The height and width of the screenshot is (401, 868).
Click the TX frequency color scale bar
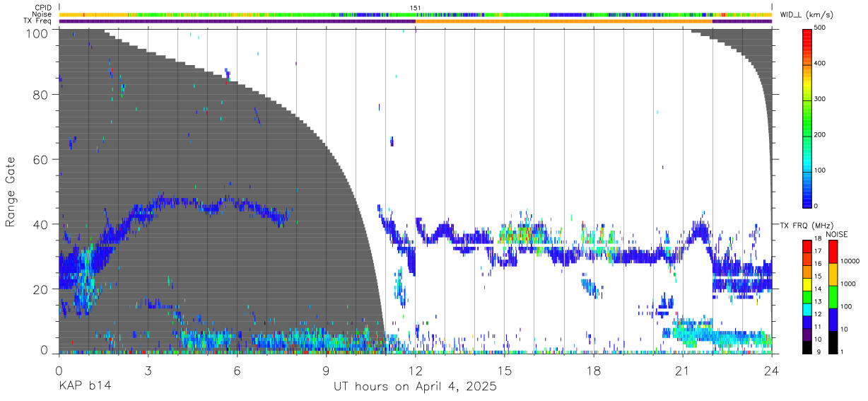[x=807, y=297]
